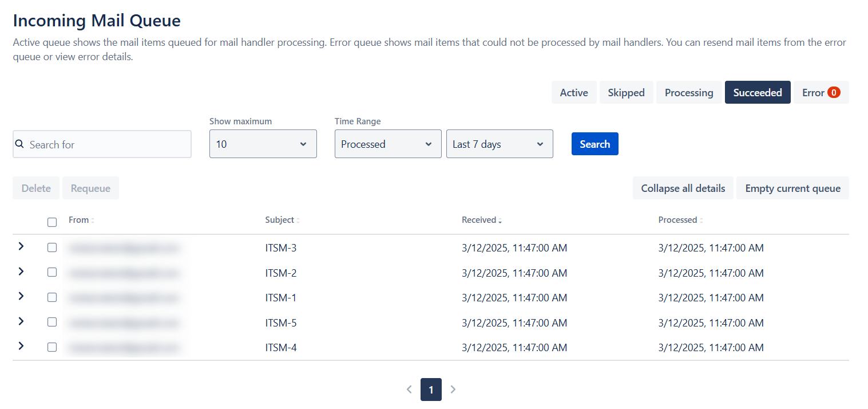Viewport: 868px width, 409px height.
Task: Click Empty current queue button
Action: (792, 188)
